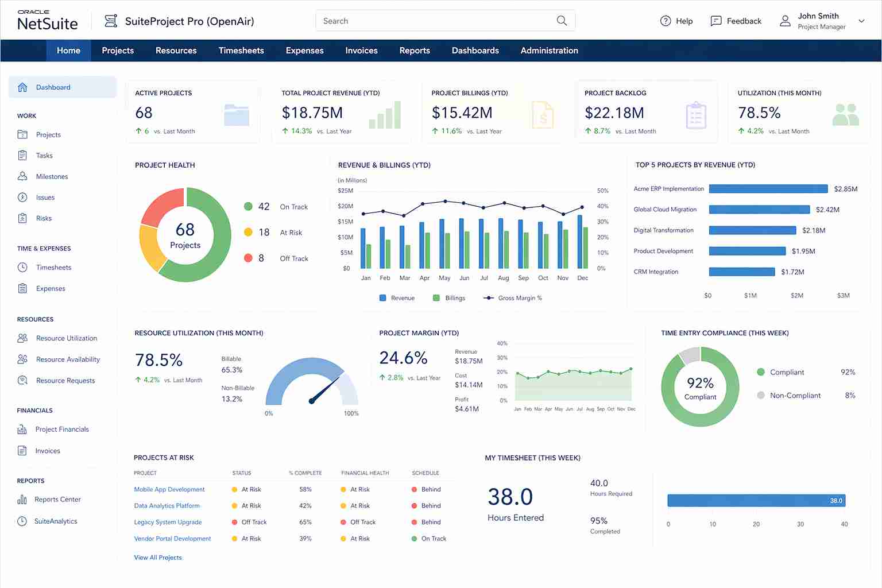This screenshot has width=882, height=588.
Task: Click the Help question mark icon
Action: [x=666, y=21]
